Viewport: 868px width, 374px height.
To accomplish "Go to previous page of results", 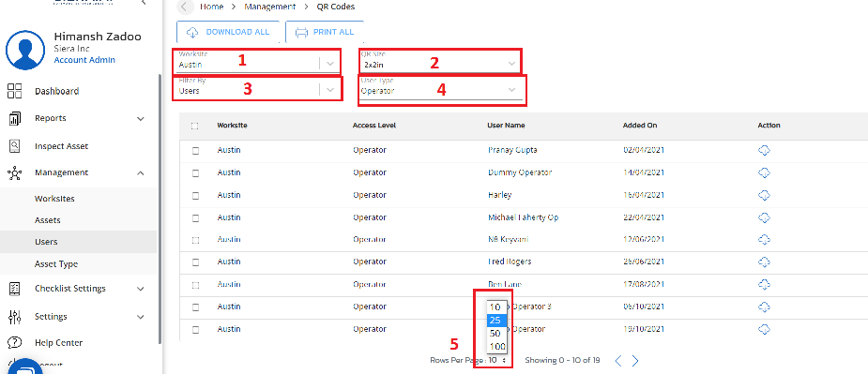I will tap(618, 361).
